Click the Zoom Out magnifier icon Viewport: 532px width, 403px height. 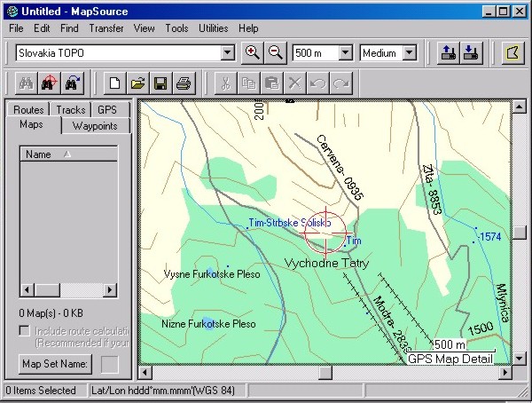tap(275, 53)
